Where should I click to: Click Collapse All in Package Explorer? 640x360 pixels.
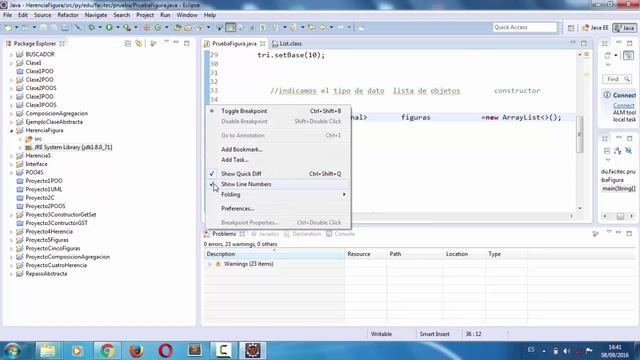point(128,43)
